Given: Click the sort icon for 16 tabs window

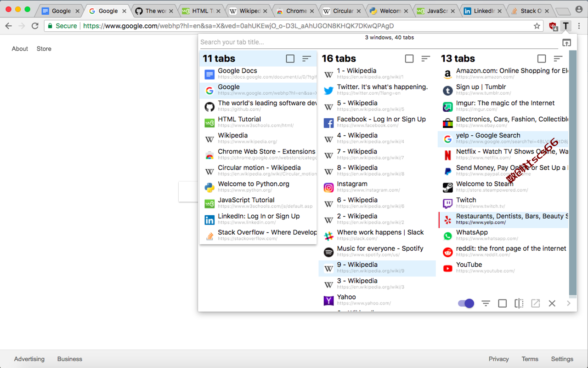Looking at the screenshot, I should (425, 58).
